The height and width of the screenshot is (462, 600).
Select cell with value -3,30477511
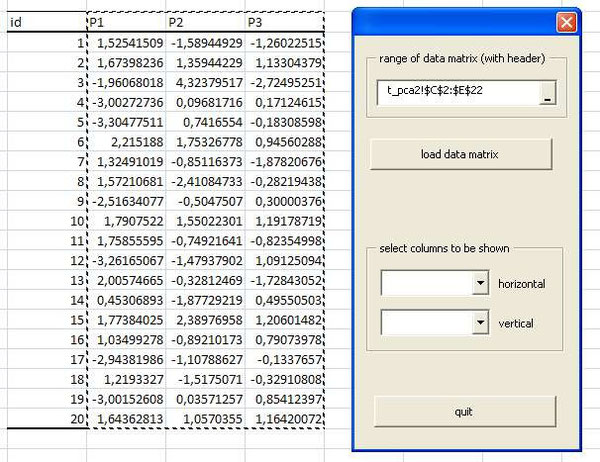(126, 122)
